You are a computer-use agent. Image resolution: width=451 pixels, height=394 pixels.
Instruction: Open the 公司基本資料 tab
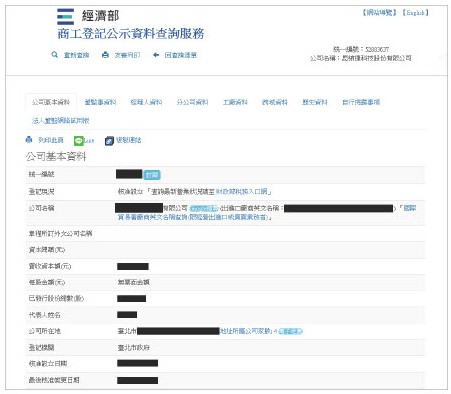tap(51, 102)
